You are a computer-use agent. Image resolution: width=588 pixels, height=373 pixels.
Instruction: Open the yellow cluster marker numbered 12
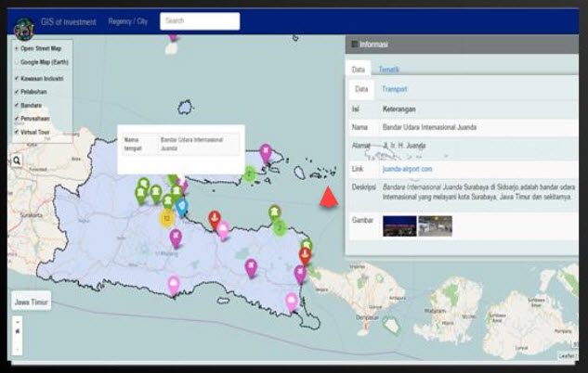pyautogui.click(x=166, y=219)
